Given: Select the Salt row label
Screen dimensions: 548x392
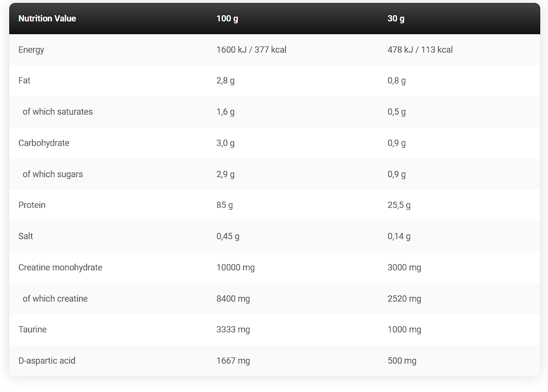Looking at the screenshot, I should click(26, 236).
